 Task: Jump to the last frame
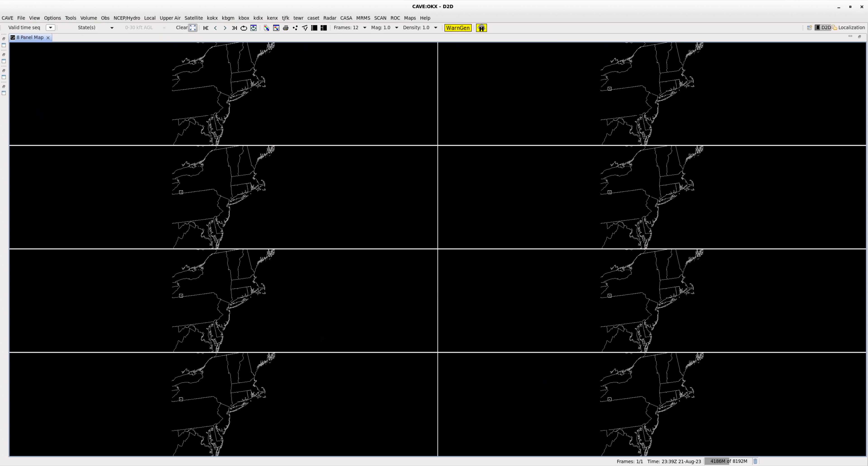point(234,28)
